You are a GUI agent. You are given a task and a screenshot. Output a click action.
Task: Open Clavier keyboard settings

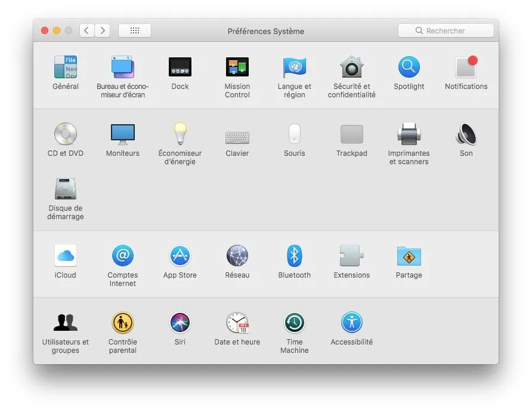[237, 137]
